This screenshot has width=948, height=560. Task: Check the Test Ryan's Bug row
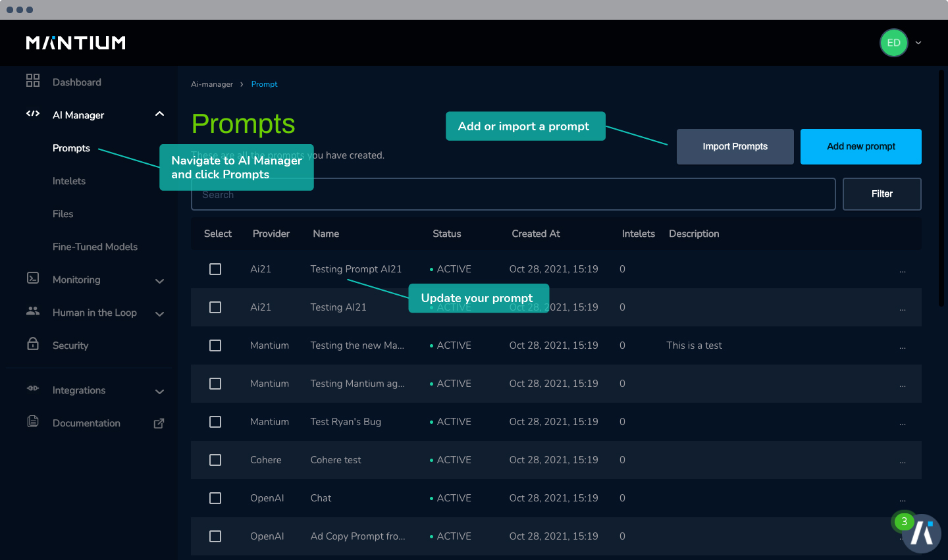coord(215,422)
